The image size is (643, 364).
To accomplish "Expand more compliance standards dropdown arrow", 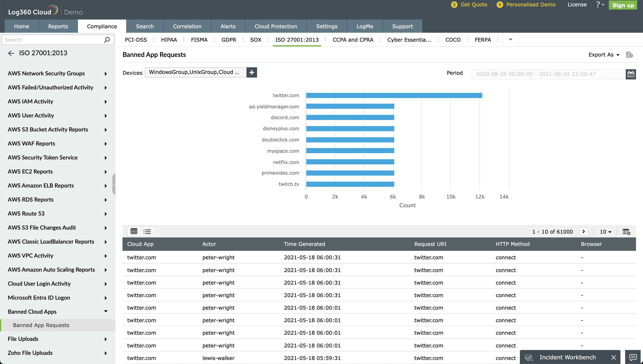I will (510, 40).
